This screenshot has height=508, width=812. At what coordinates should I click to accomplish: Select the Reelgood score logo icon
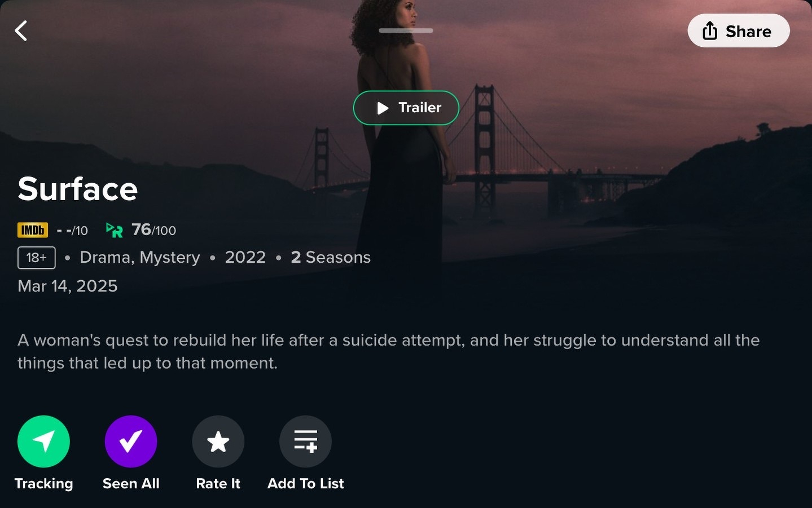115,229
